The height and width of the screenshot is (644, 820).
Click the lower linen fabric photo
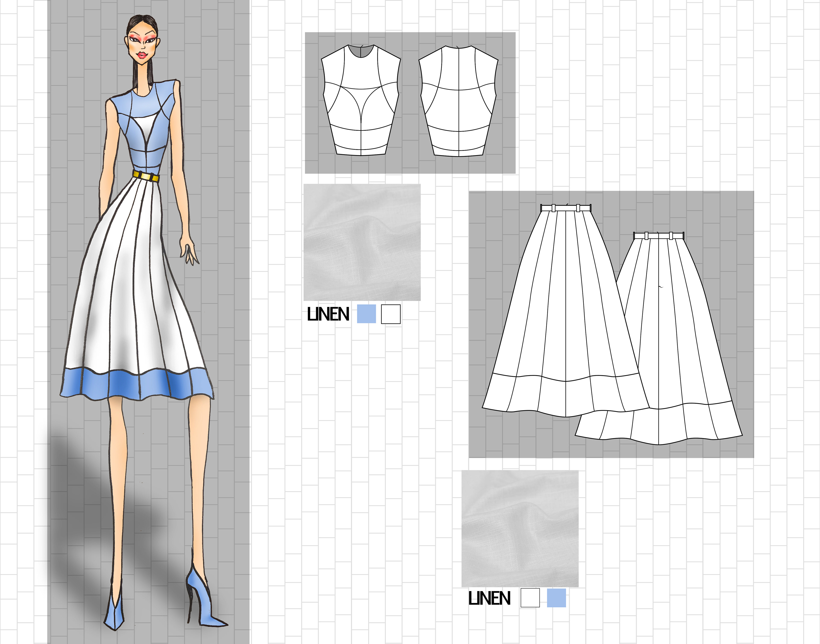click(520, 528)
